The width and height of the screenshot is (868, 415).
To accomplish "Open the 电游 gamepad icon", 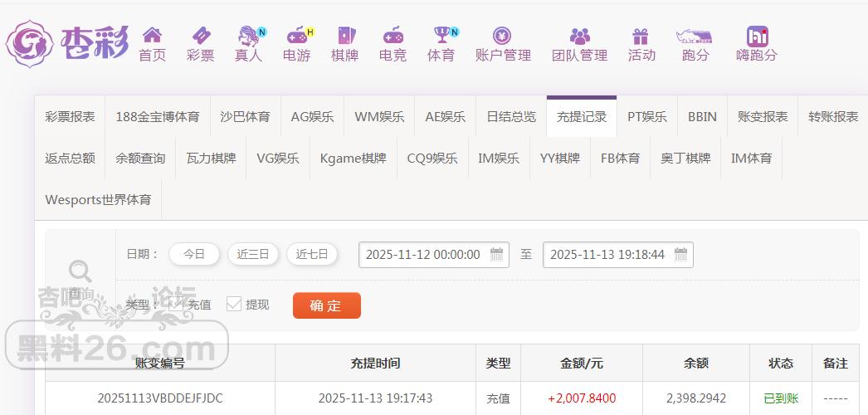I will point(296,36).
